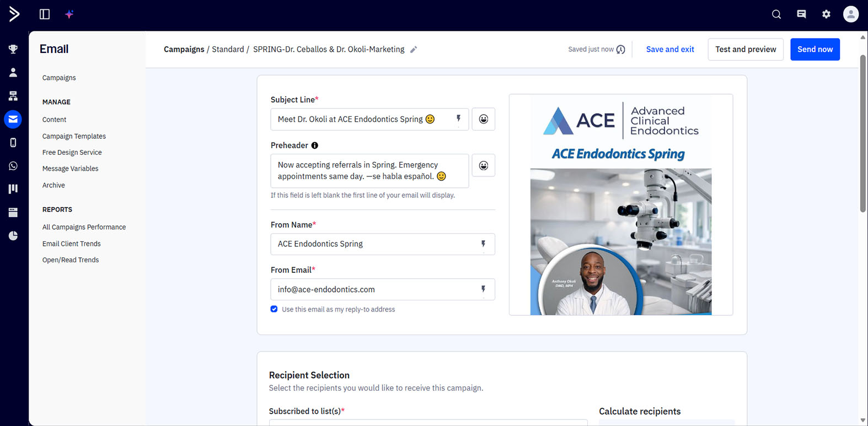The width and height of the screenshot is (868, 426).
Task: Click into the Preheader text area
Action: coord(369,171)
